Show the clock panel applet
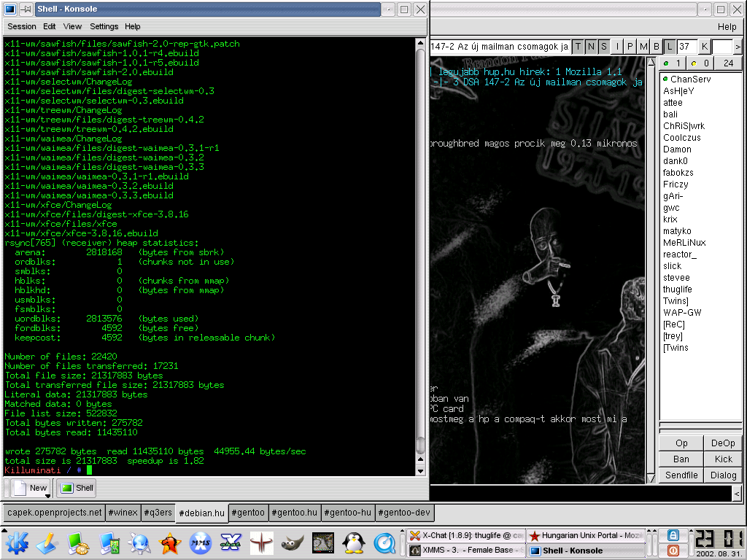 pos(719,542)
